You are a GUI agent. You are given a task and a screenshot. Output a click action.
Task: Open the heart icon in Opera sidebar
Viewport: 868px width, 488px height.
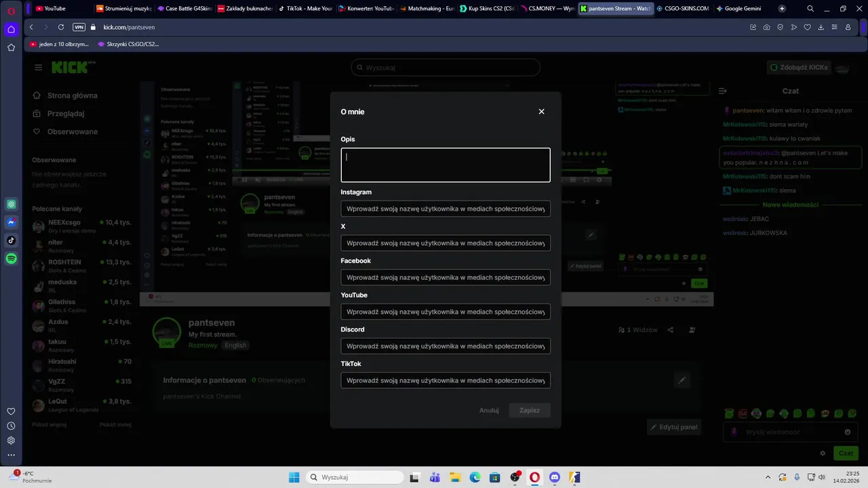[11, 411]
